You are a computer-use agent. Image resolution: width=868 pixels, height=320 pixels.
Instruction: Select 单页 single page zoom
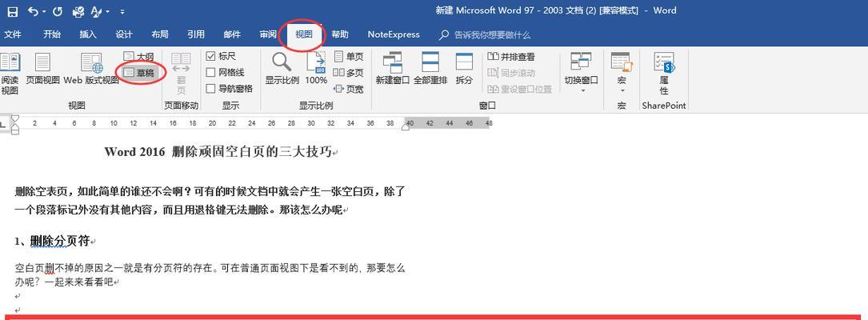pyautogui.click(x=349, y=57)
